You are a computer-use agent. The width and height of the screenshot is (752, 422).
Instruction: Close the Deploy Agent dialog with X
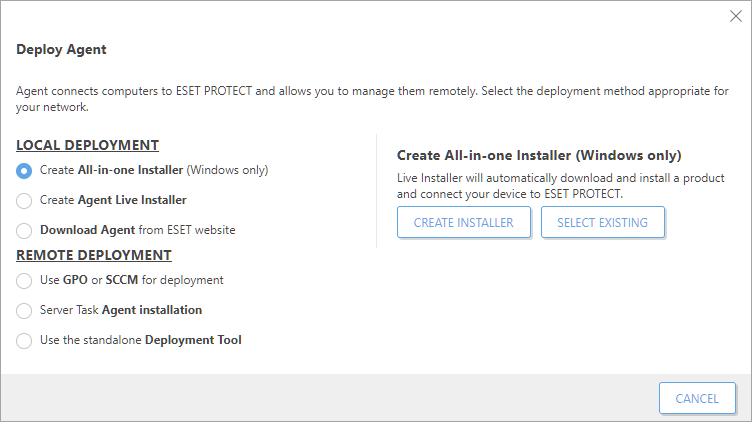click(x=736, y=16)
